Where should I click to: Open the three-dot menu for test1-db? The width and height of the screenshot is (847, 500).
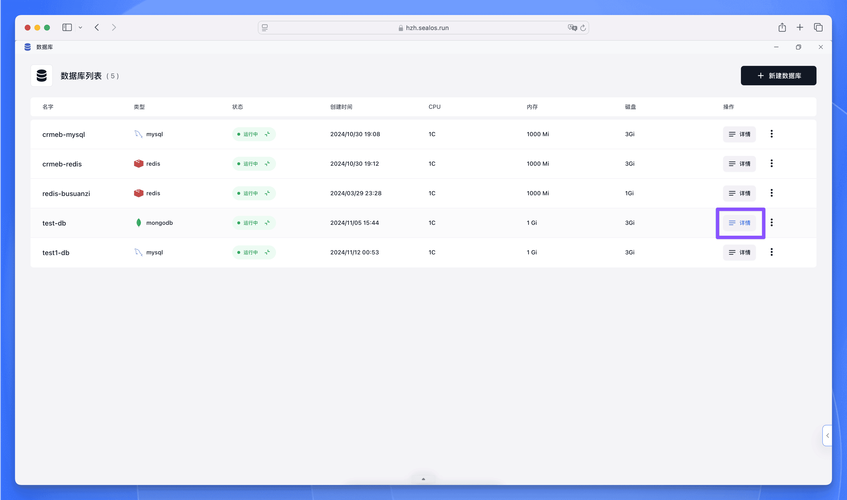tap(771, 253)
